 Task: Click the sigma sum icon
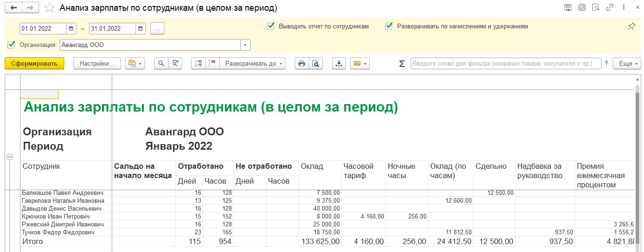coord(402,64)
